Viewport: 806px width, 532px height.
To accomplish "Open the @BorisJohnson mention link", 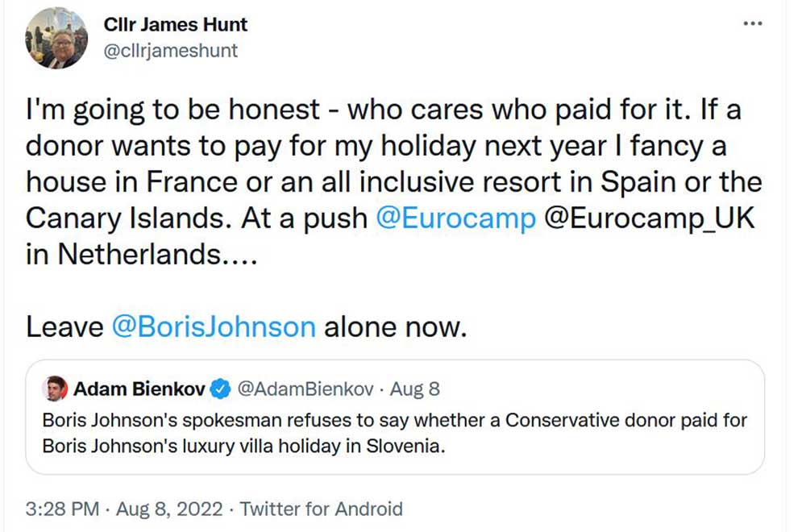I will 214,326.
